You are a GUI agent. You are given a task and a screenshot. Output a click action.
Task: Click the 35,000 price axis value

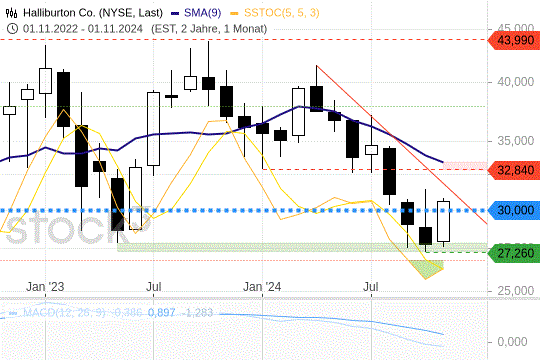click(x=516, y=141)
